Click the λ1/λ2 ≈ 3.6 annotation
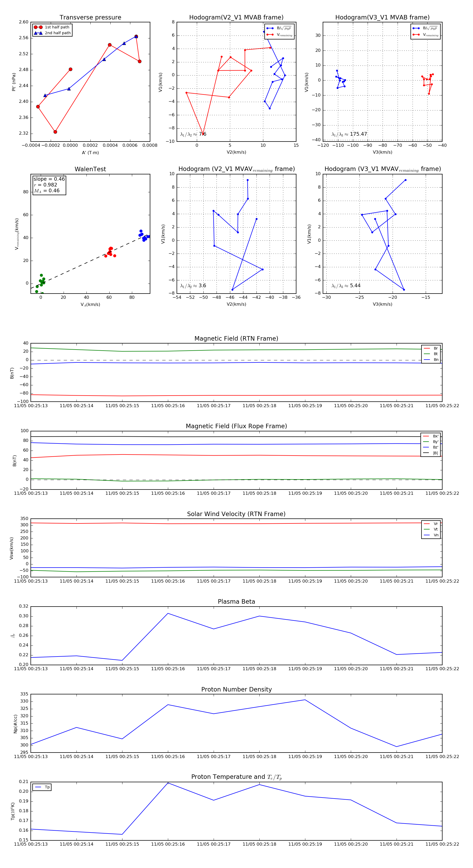The width and height of the screenshot is (473, 868). click(193, 286)
